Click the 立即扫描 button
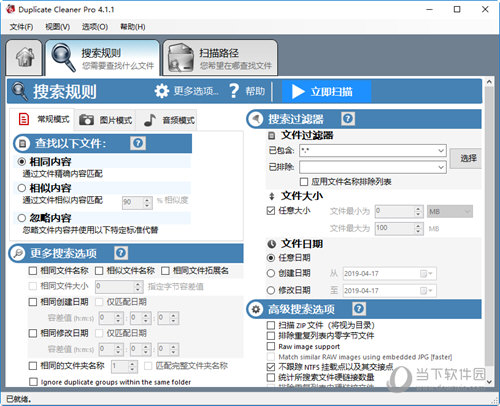500x406 pixels. [x=327, y=91]
